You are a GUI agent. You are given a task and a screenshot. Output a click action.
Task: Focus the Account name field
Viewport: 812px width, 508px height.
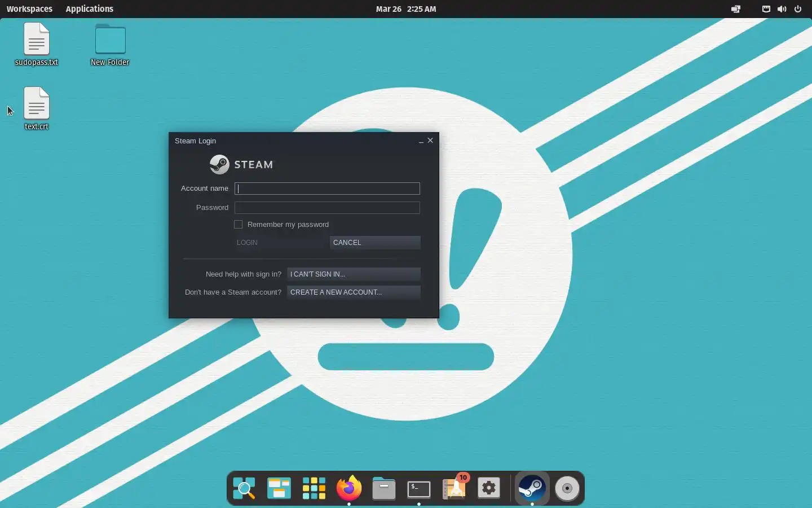coord(327,189)
